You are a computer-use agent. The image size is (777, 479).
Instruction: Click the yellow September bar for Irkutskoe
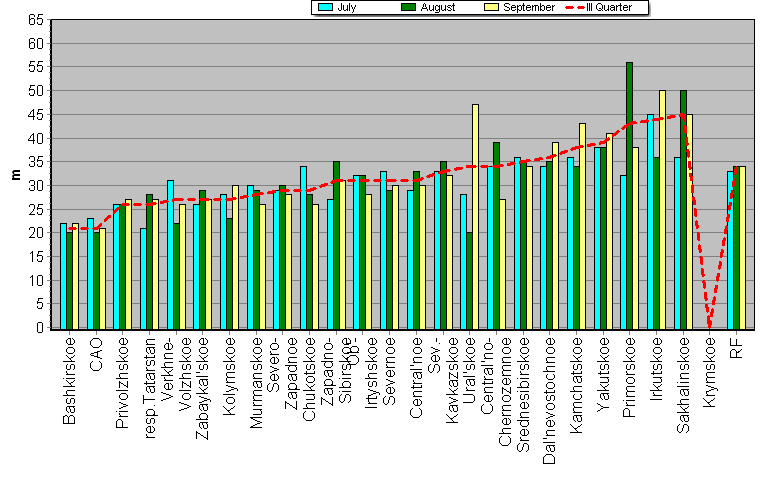662,210
